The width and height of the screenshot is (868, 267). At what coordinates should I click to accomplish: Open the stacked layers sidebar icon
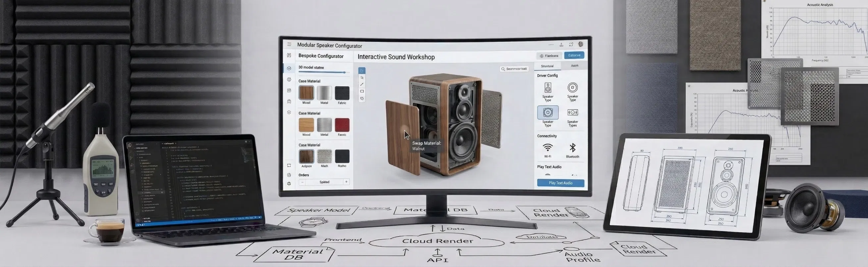[x=289, y=112]
